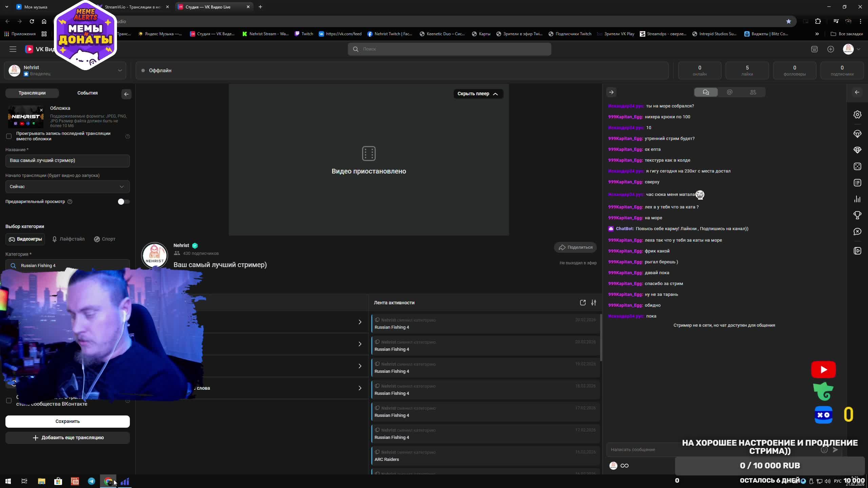868x488 pixels.
Task: Open activity feed filter settings
Action: coord(593,303)
